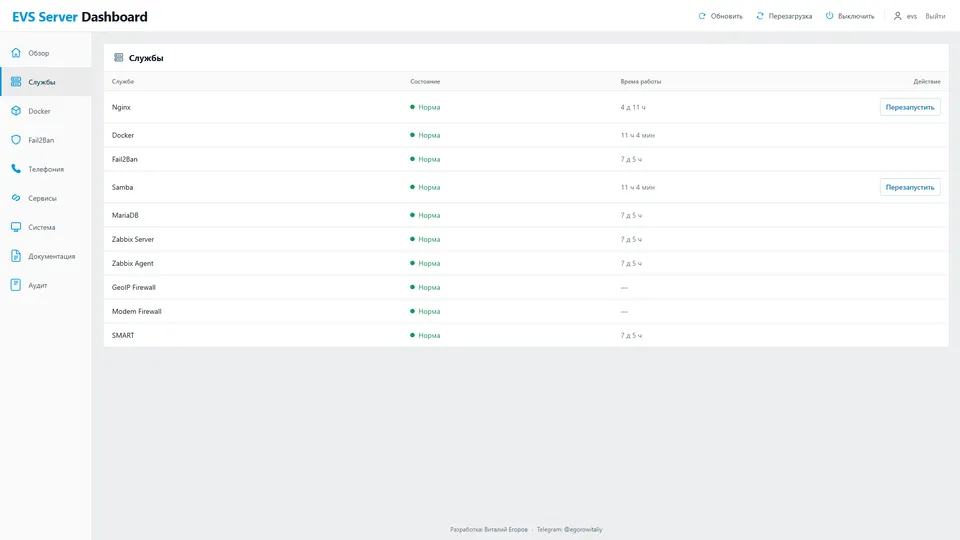Click the refresh icon next to Обновить
The height and width of the screenshot is (540, 960).
click(702, 16)
